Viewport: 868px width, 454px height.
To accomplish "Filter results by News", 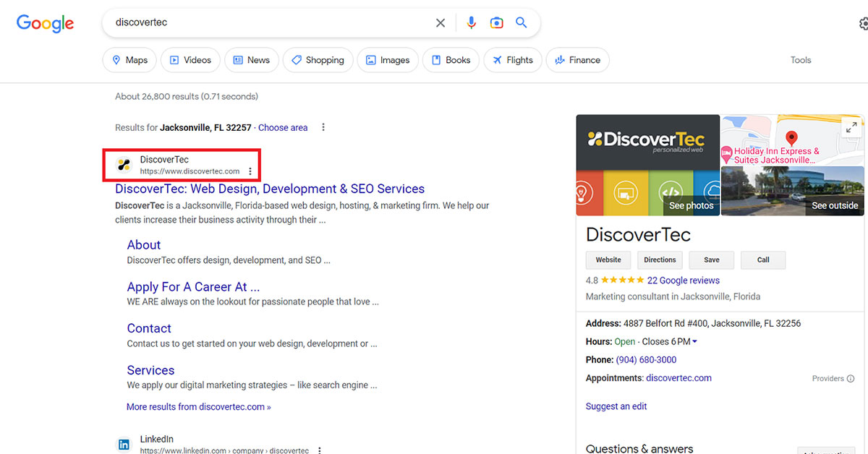I will pyautogui.click(x=250, y=60).
